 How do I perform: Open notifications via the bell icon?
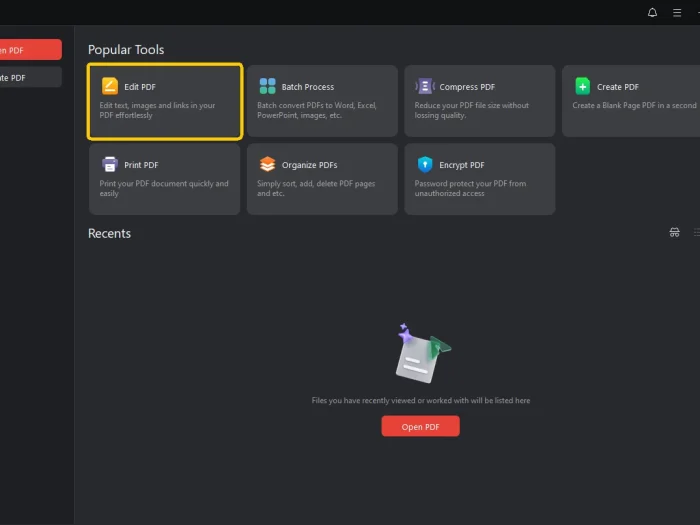click(652, 12)
